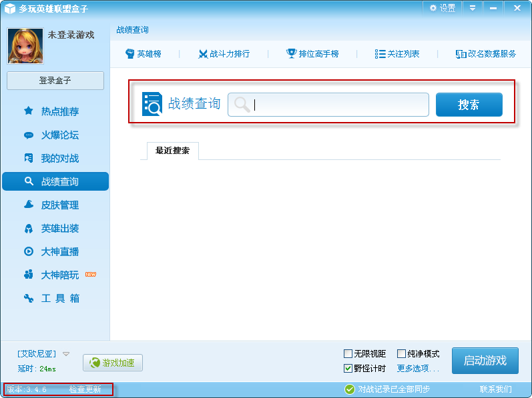Open 工具箱 in the sidebar

pos(55,298)
